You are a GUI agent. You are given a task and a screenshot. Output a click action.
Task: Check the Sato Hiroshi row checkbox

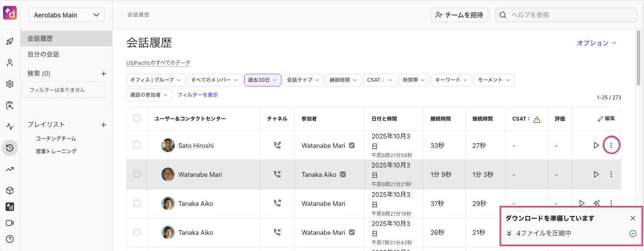[137, 145]
